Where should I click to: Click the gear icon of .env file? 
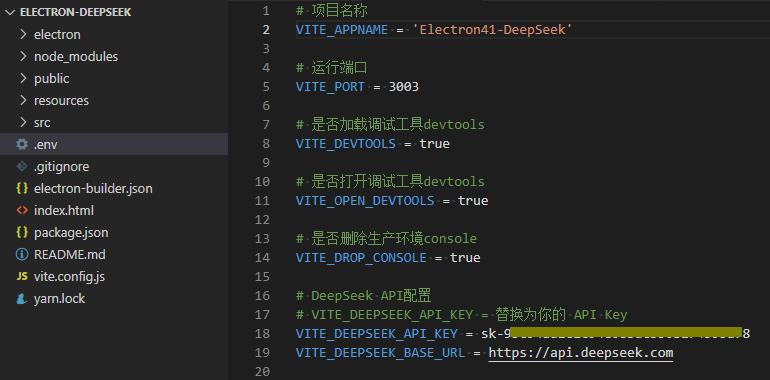(22, 144)
